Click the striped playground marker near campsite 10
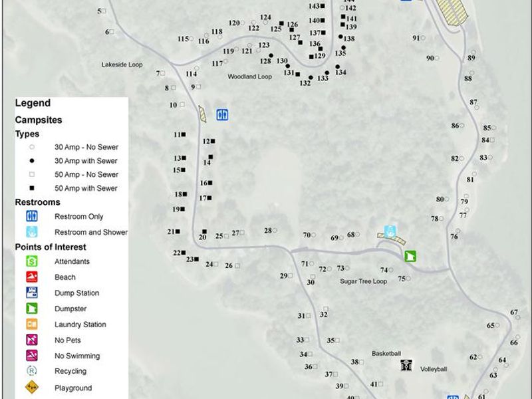Image resolution: width=532 pixels, height=399 pixels. [x=201, y=116]
